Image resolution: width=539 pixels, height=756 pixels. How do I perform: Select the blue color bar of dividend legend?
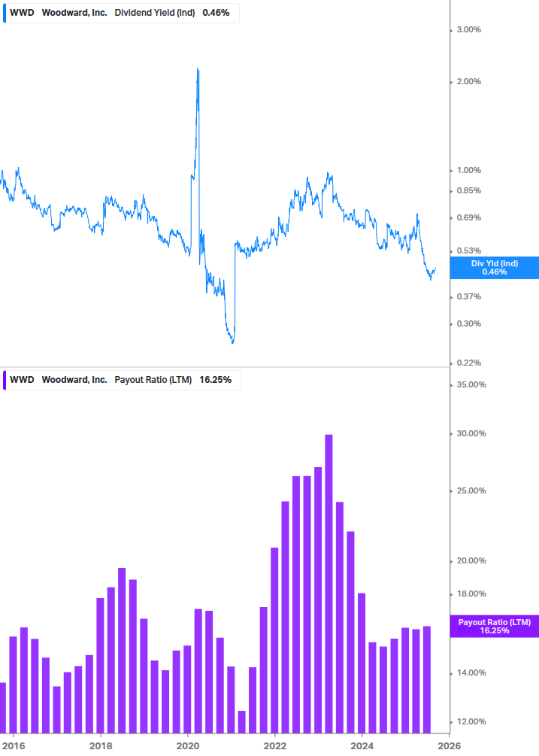pos(5,13)
